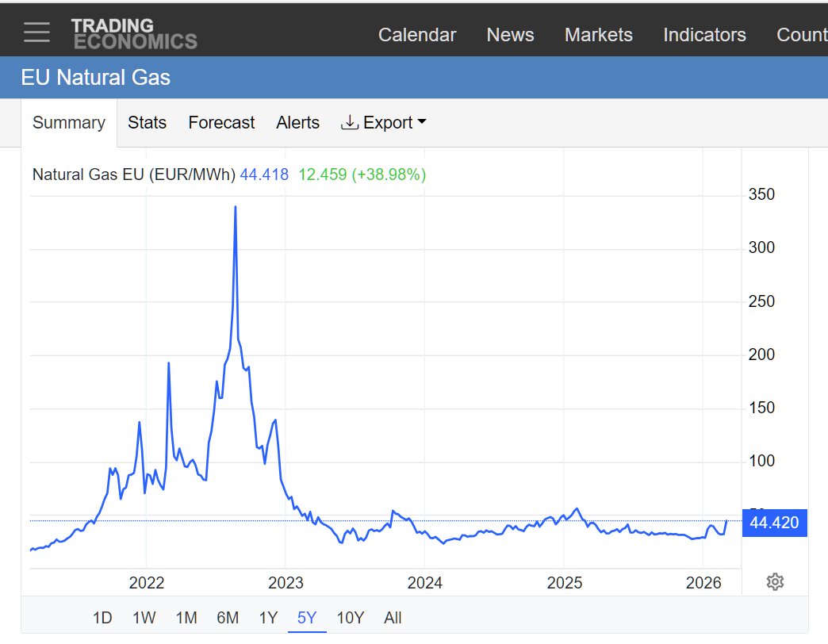Open the Alerts tab
This screenshot has width=828, height=644.
pos(298,122)
